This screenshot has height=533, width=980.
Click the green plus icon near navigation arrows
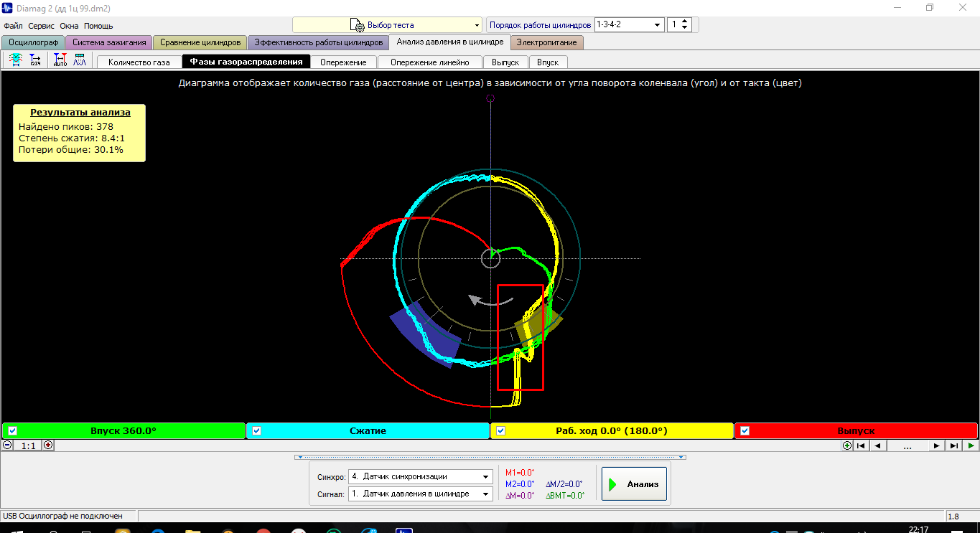coord(847,445)
